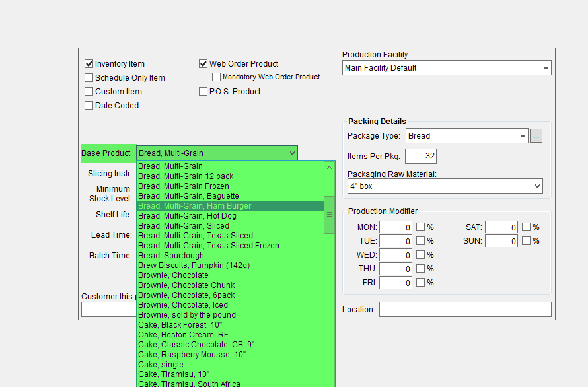
Task: Tick Mandatory Web Order Product checkbox
Action: tap(217, 77)
